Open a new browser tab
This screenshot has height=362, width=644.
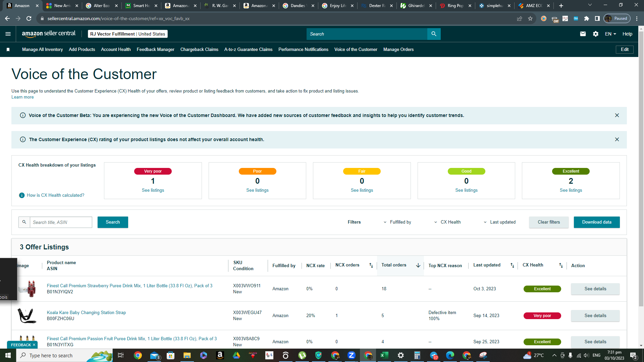click(x=561, y=6)
